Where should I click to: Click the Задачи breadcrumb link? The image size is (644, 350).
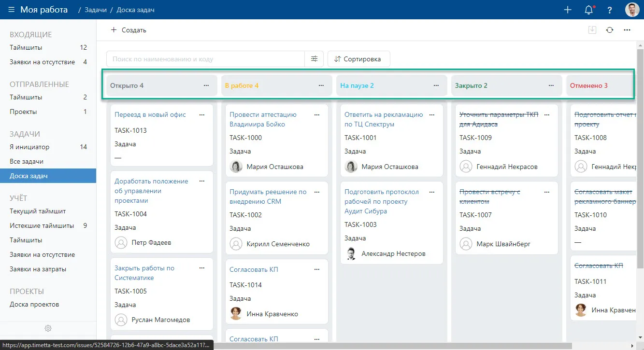(95, 10)
